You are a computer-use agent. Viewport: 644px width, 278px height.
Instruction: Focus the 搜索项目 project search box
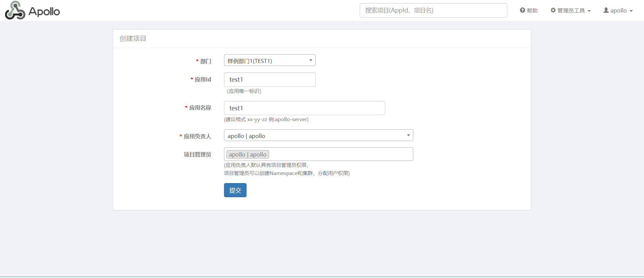(433, 10)
